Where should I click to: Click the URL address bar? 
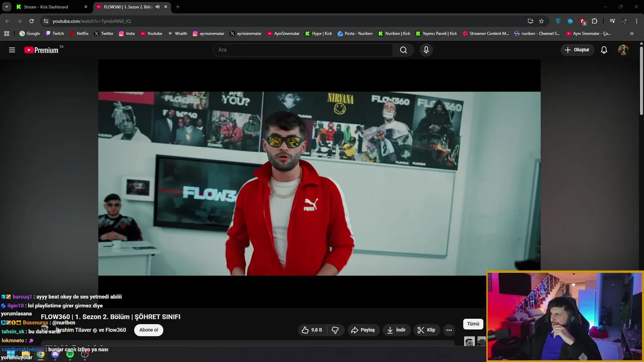coord(282,21)
